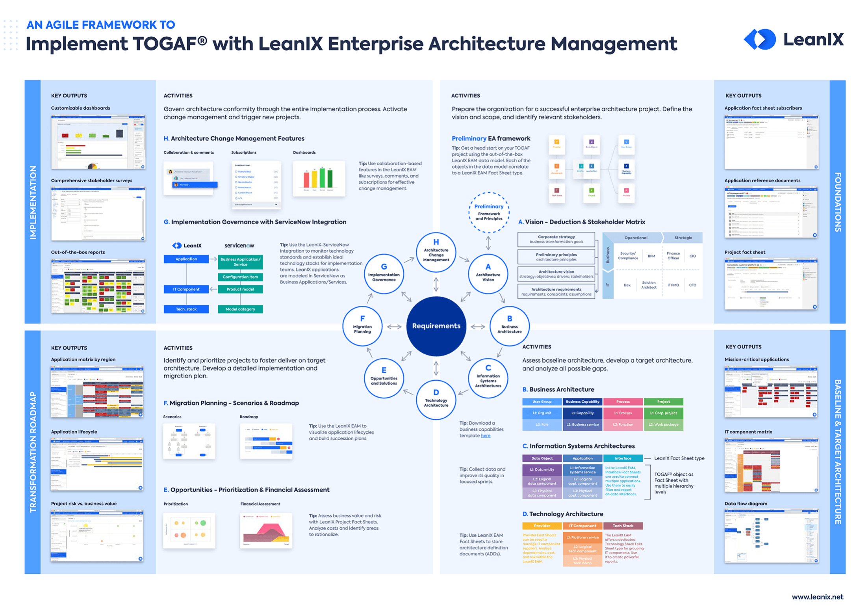This screenshot has height=614, width=868.
Task: Click the H Architecture Change Management circle
Action: 436,252
